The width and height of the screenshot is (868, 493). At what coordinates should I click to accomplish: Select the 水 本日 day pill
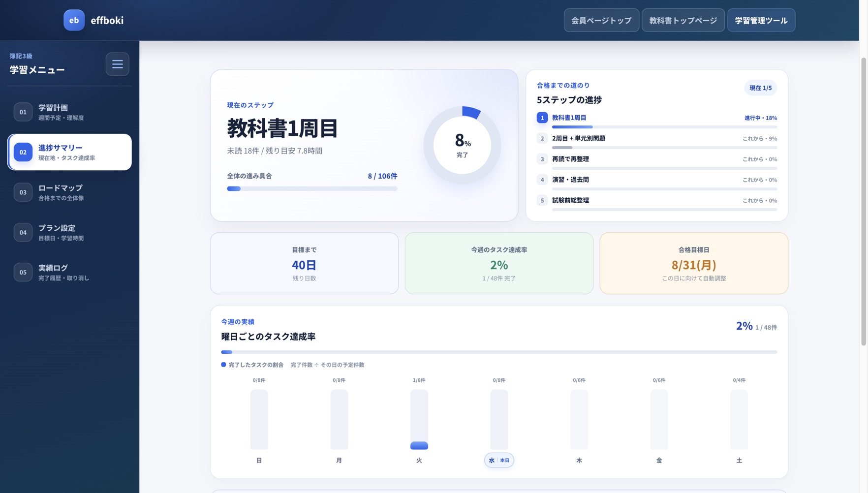(x=499, y=460)
